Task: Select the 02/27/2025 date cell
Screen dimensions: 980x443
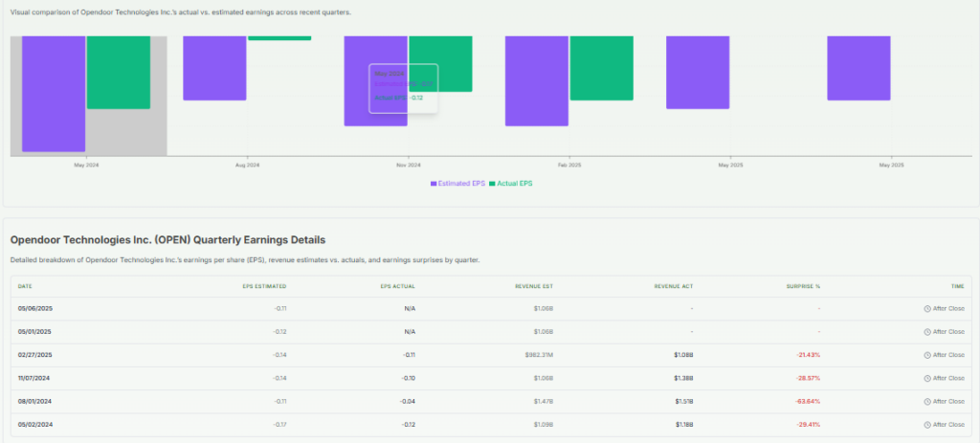Action: [x=35, y=355]
